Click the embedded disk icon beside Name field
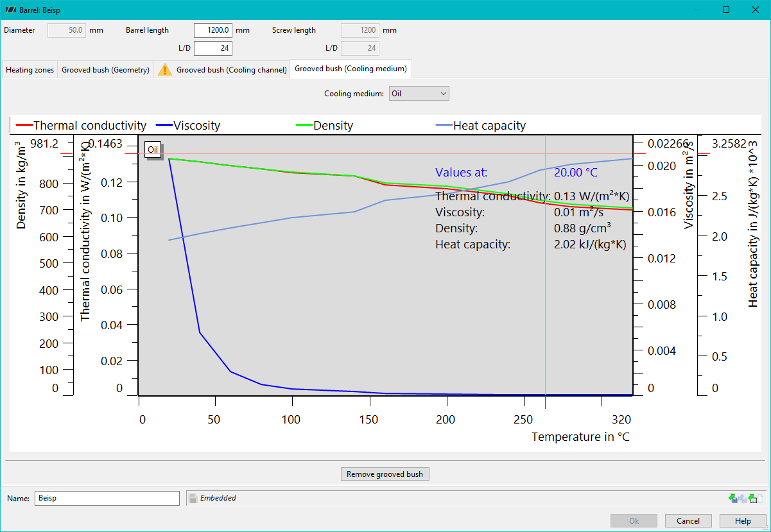 click(192, 498)
